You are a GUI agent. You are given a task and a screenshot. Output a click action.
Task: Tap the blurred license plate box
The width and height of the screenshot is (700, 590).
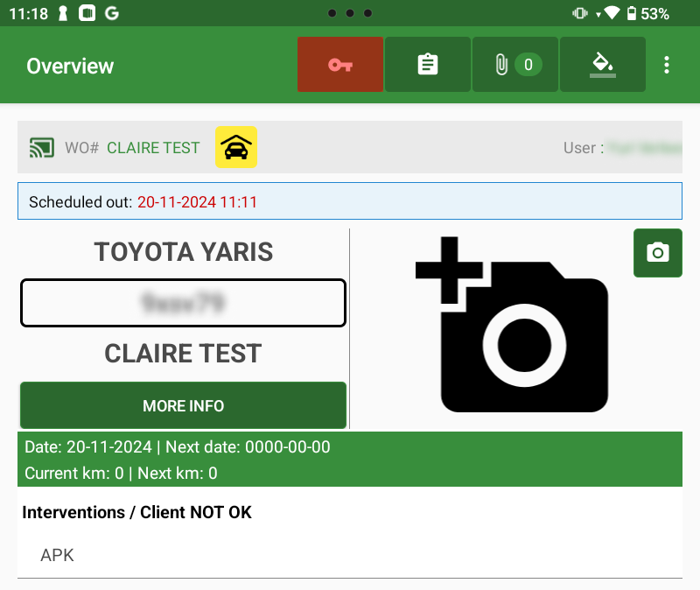pyautogui.click(x=183, y=304)
